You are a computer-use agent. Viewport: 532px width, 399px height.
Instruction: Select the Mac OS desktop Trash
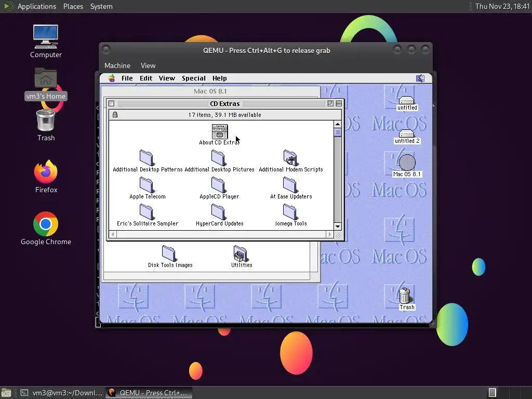(x=404, y=295)
